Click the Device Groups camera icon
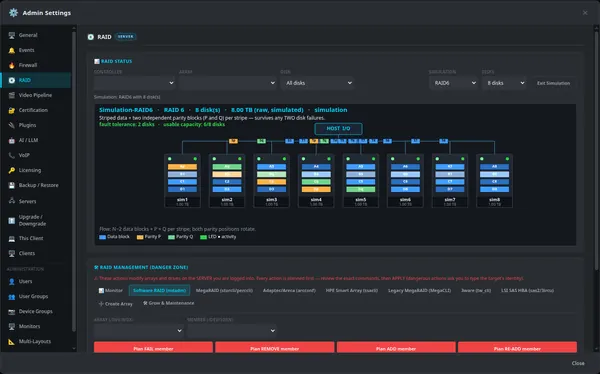600x374 pixels. [x=12, y=311]
